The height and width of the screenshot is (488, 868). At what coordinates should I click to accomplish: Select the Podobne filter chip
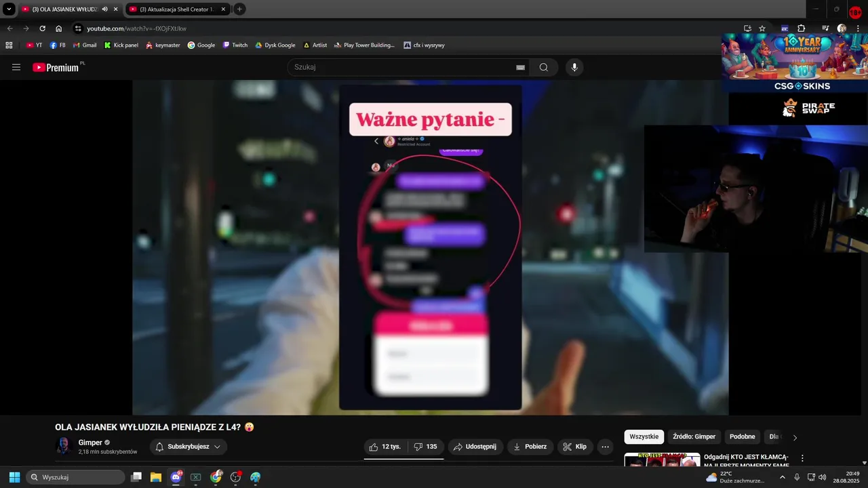pyautogui.click(x=742, y=436)
